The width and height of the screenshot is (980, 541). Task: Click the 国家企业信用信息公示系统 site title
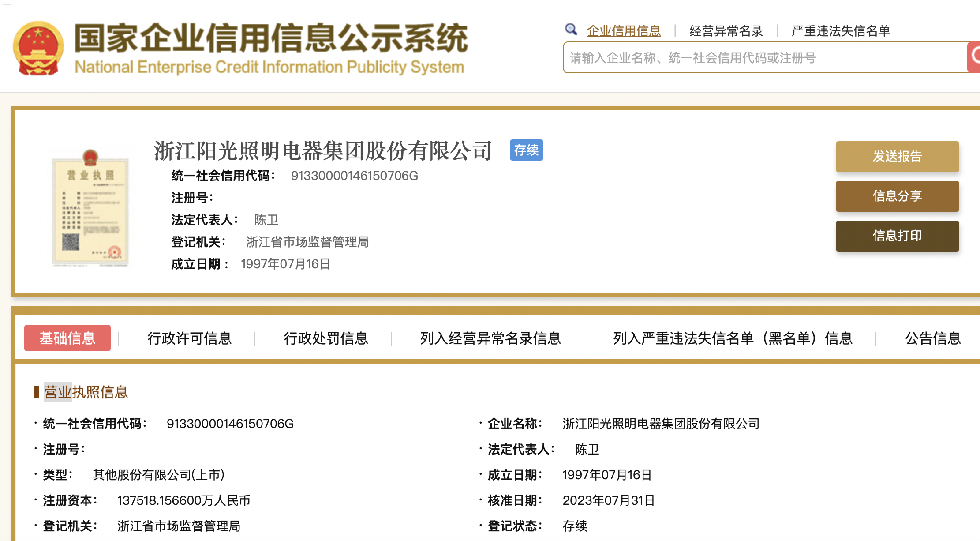click(x=271, y=39)
